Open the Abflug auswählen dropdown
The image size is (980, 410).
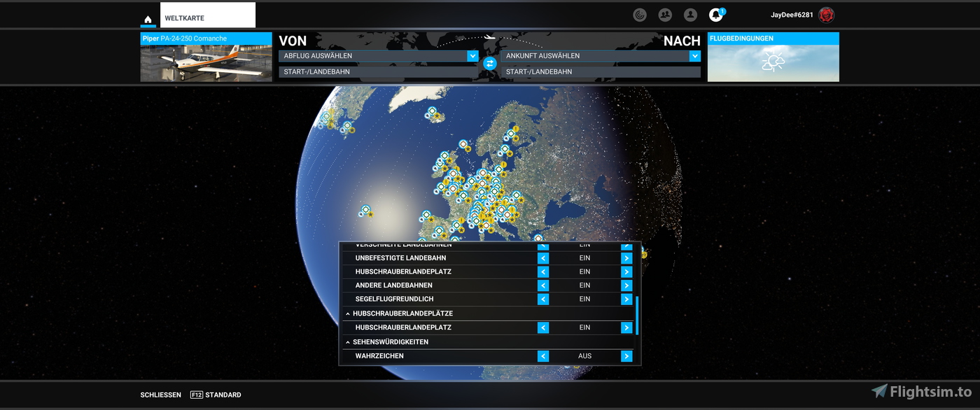coord(472,56)
